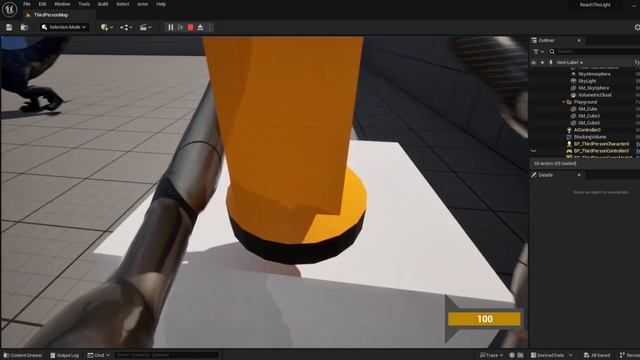Click the health bar showing 100

coord(484,319)
